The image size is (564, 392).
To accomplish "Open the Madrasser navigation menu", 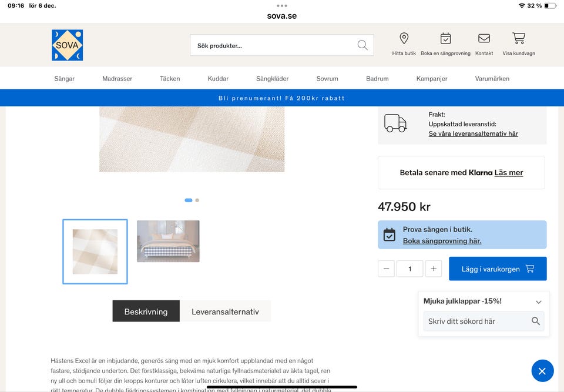I will [x=117, y=78].
